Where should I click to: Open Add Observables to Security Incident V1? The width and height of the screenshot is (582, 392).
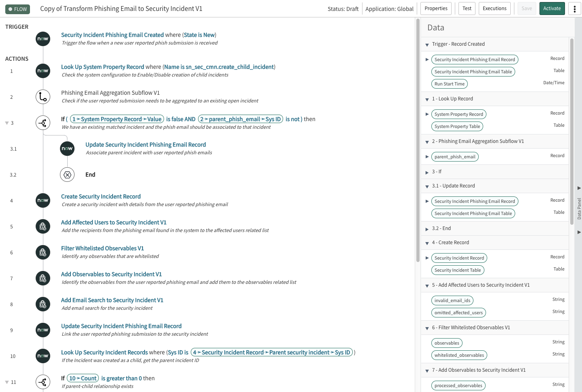[111, 274]
